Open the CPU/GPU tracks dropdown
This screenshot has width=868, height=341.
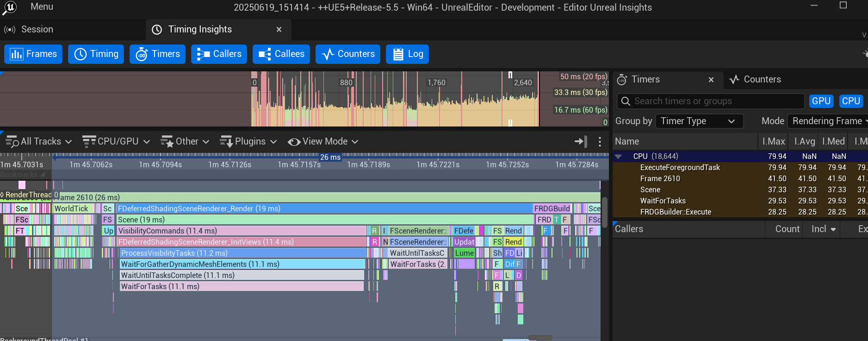click(116, 142)
